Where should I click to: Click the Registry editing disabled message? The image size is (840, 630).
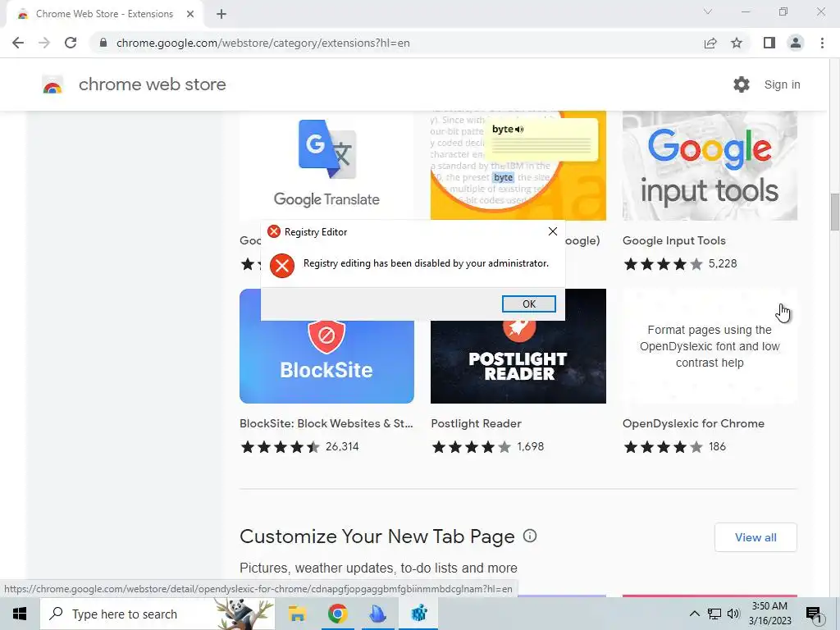[x=426, y=263]
